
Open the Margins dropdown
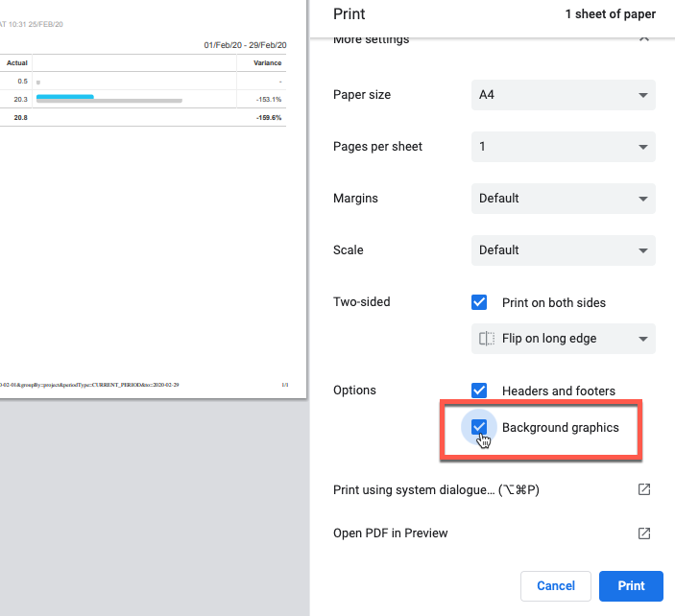point(564,199)
